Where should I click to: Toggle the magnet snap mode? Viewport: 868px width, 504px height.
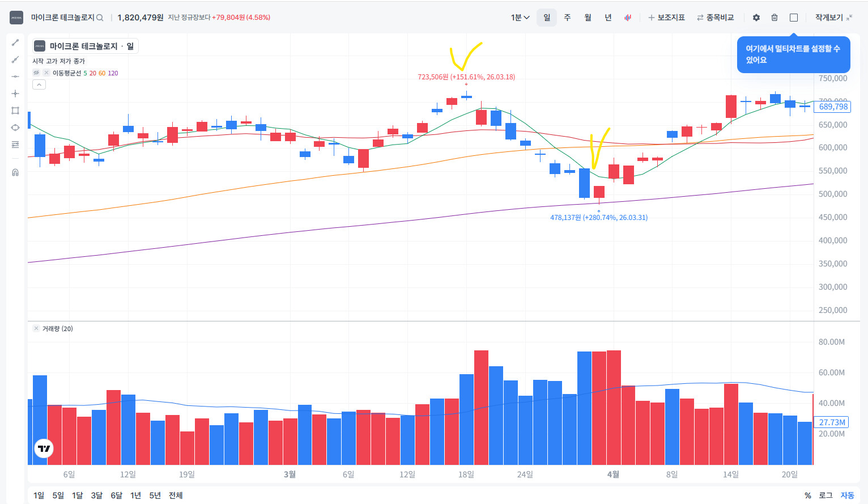click(x=15, y=172)
